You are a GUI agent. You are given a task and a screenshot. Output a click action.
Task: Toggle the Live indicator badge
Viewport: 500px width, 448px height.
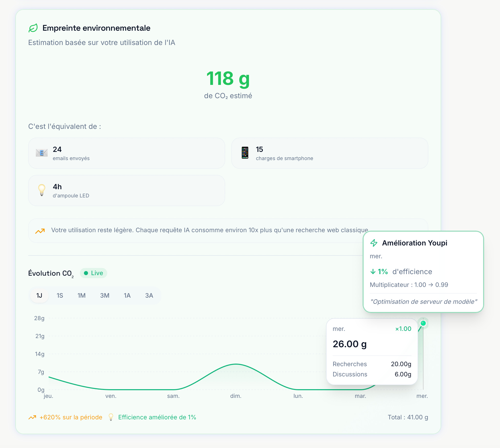[93, 273]
